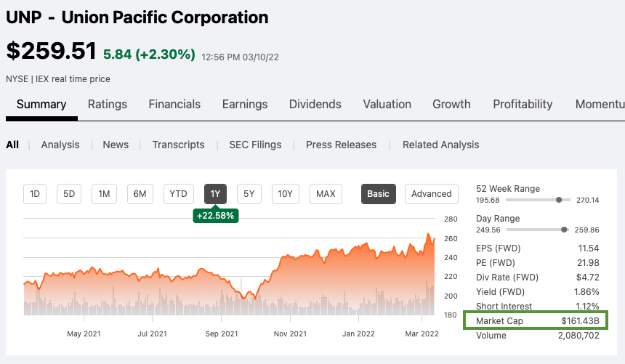Select the YTD range button
625x364 pixels.
click(x=178, y=194)
